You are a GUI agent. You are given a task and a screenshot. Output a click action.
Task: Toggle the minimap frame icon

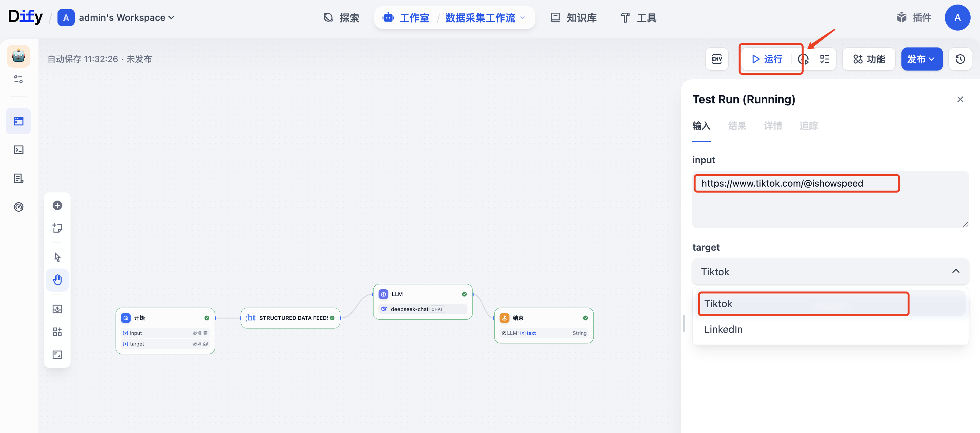[x=57, y=355]
